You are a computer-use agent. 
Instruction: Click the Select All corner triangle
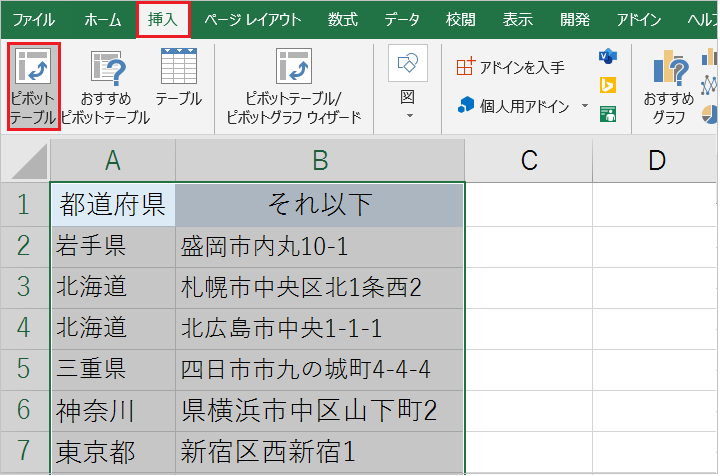(x=28, y=161)
